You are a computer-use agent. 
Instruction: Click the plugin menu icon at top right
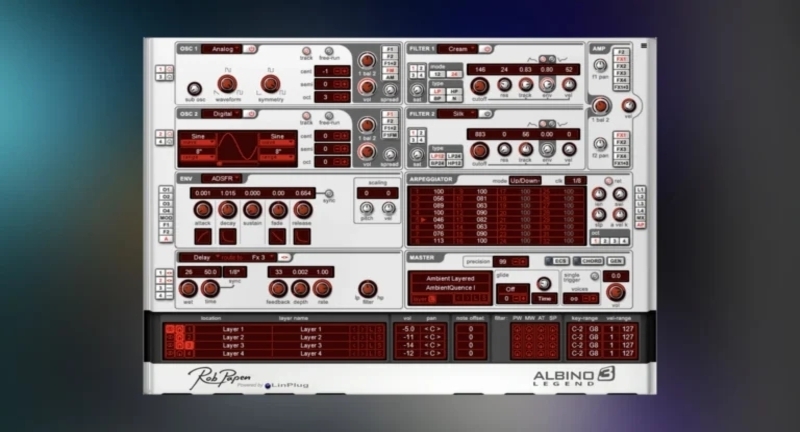pos(644,46)
